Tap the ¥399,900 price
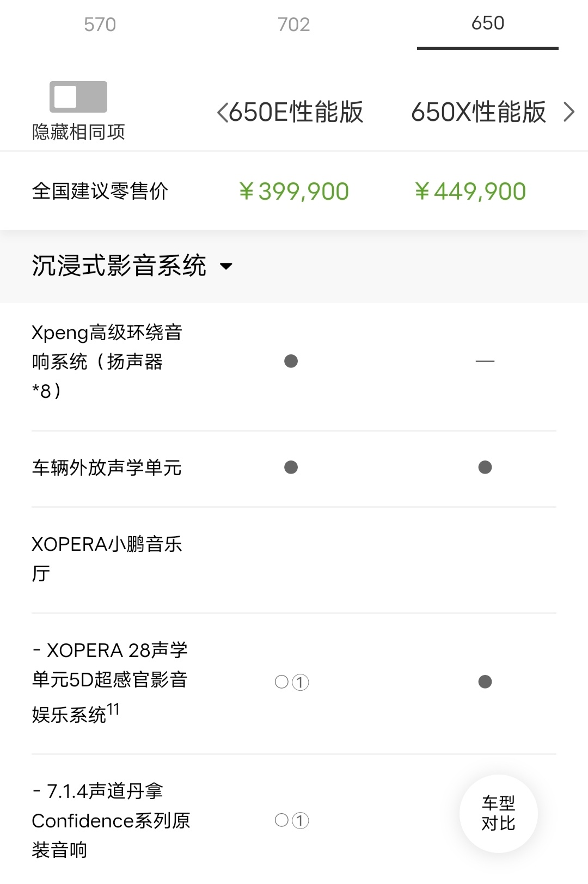The image size is (588, 884). pyautogui.click(x=294, y=192)
